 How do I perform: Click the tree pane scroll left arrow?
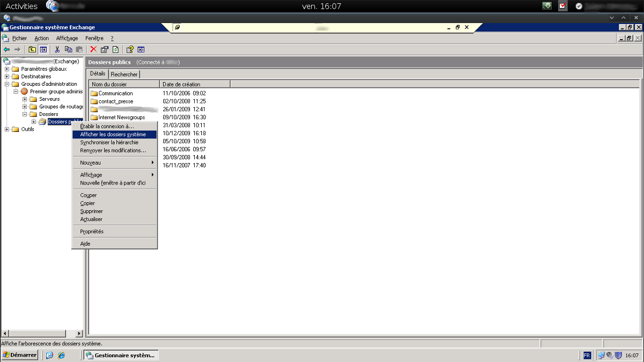pyautogui.click(x=5, y=334)
